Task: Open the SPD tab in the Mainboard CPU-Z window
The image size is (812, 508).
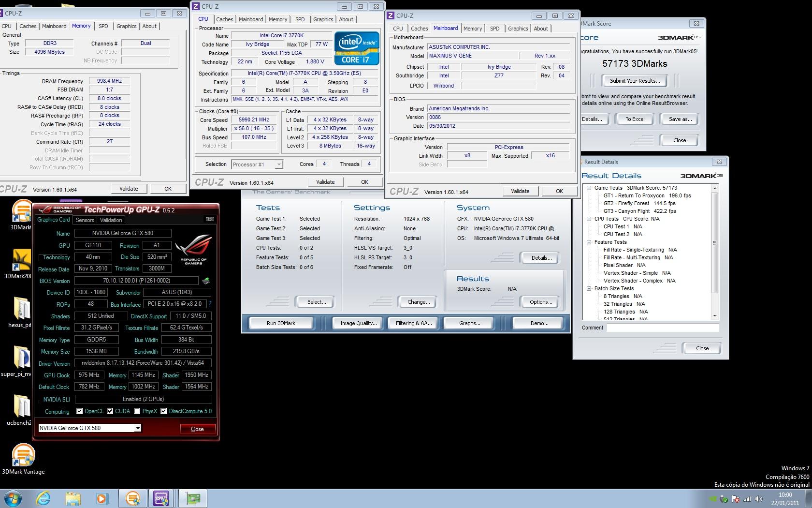Action: pyautogui.click(x=494, y=29)
